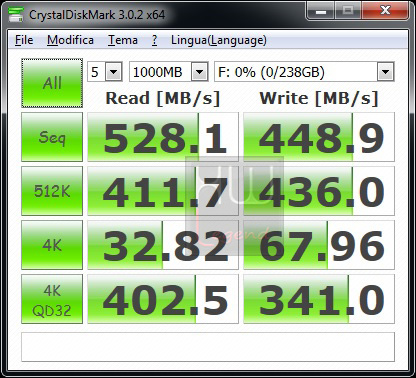Click the Seq read result 528.1
This screenshot has height=378, width=416.
(x=163, y=137)
